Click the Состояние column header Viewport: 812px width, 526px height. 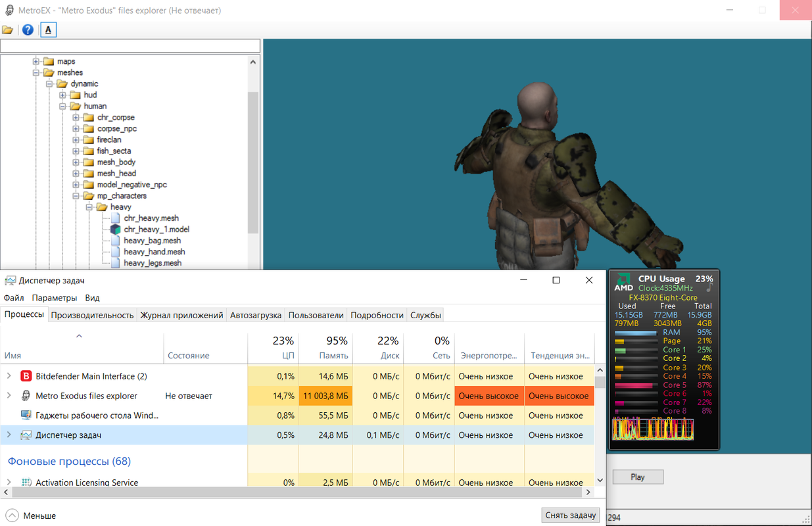[205, 348]
